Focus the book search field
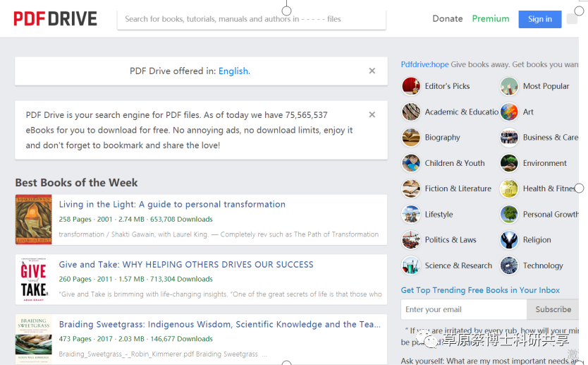This screenshot has height=365, width=588. tap(252, 19)
